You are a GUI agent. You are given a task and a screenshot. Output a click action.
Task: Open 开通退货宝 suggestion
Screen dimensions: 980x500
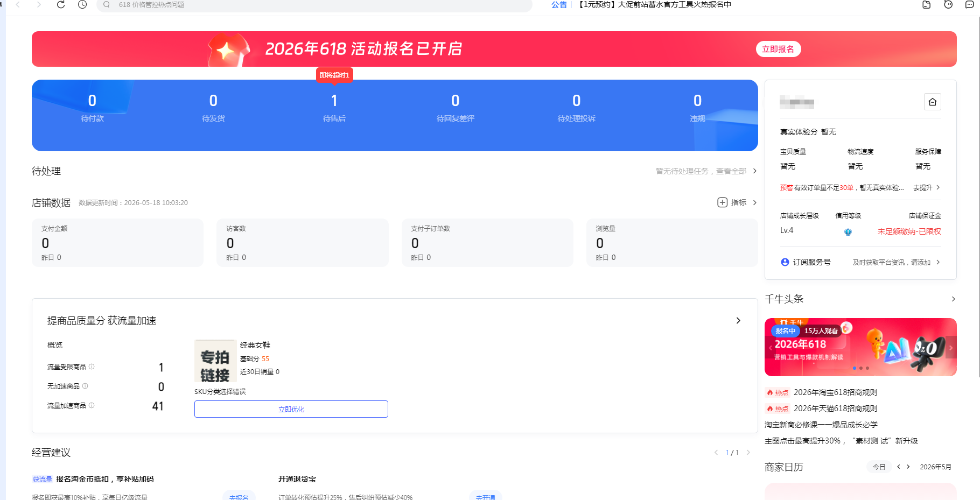[297, 479]
